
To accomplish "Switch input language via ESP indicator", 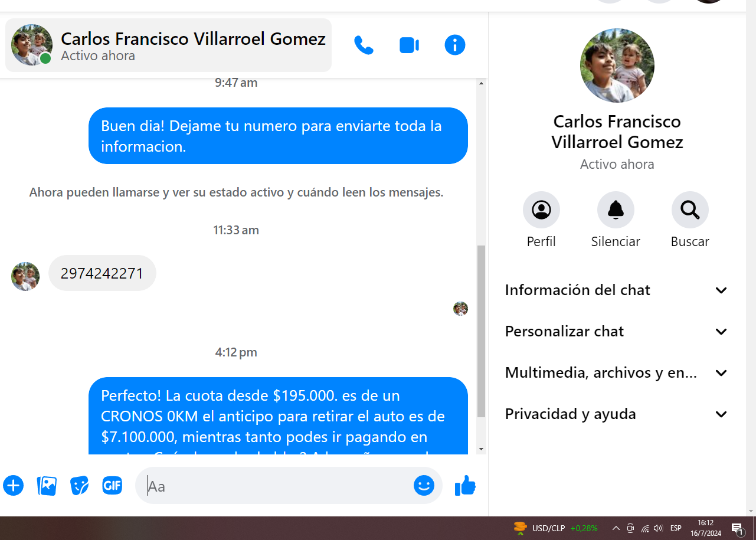I will click(676, 528).
